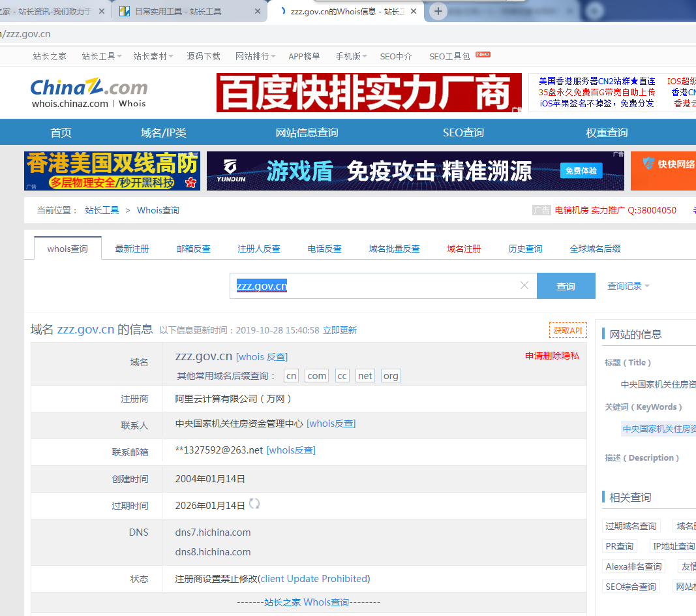Open the 查询记录 dropdown
696x616 pixels.
click(628, 286)
